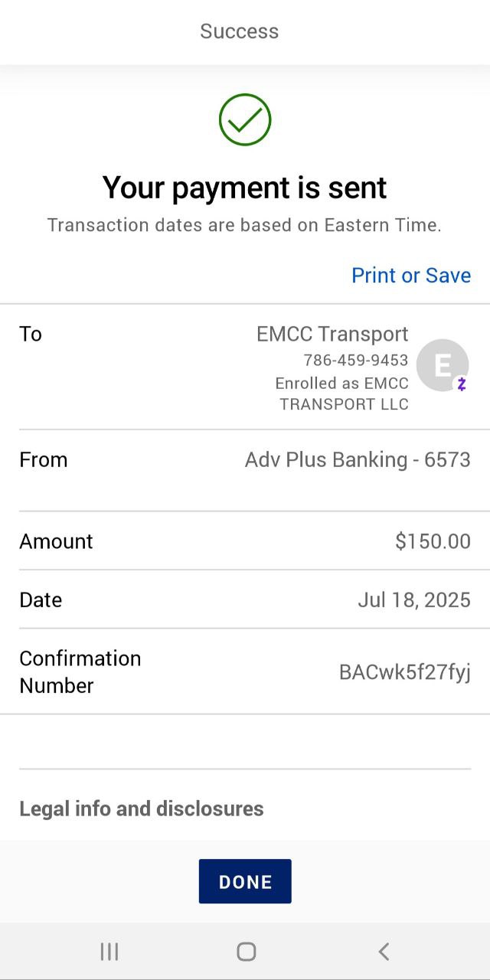Tap the purple Zelle badge icon

click(462, 384)
